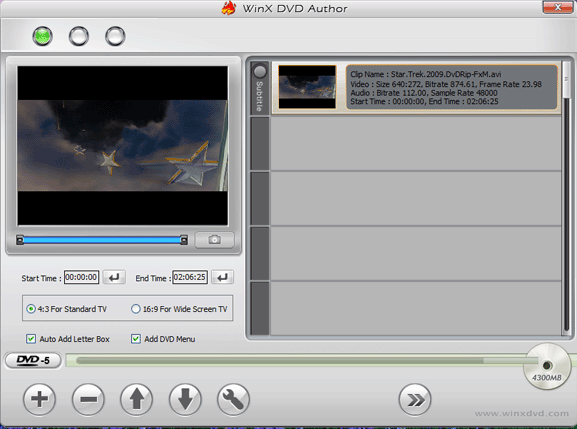Screen dimensions: 577x429
Task: Click the End Time input field
Action: tap(190, 277)
